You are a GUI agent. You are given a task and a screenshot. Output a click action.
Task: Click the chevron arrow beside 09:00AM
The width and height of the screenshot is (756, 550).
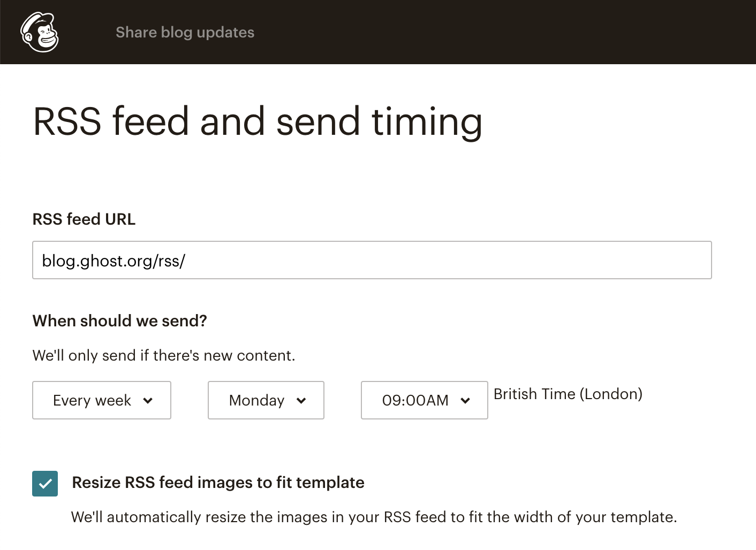coord(465,400)
